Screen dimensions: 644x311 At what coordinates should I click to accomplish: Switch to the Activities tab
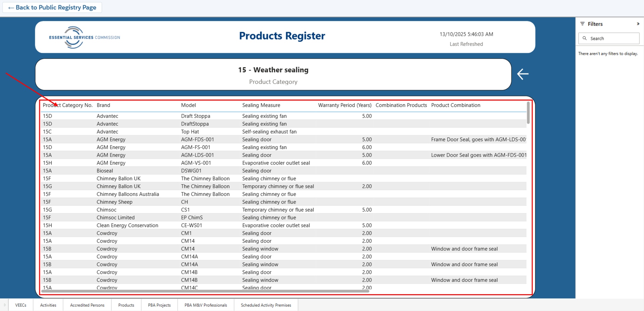48,305
